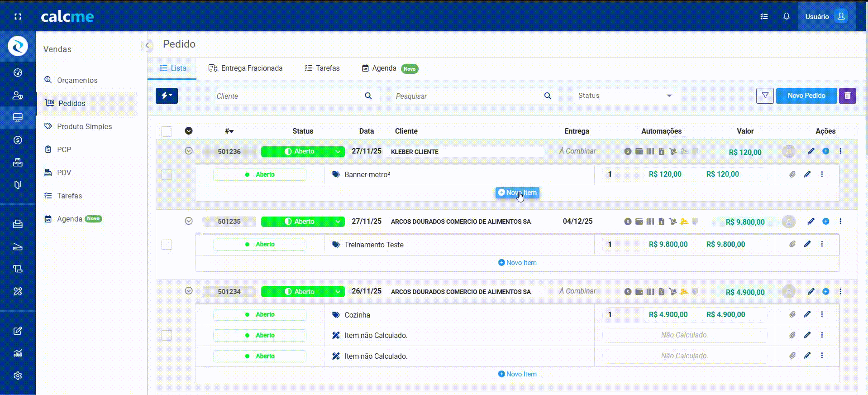Screen dimensions: 868x395
Task: Open the design tools icon in the rail
Action: coord(18,291)
